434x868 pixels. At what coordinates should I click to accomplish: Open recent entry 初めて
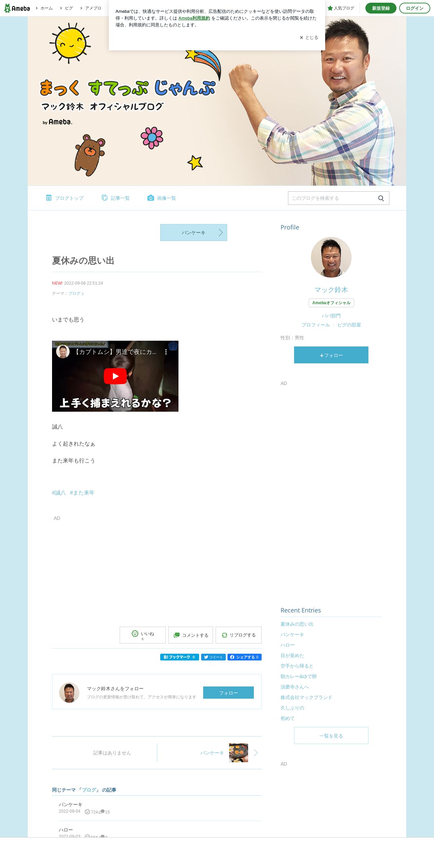(288, 718)
